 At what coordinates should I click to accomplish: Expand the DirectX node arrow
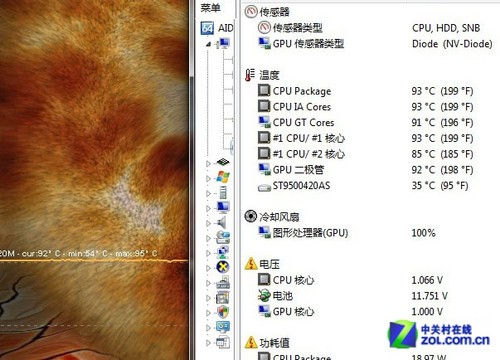208,268
